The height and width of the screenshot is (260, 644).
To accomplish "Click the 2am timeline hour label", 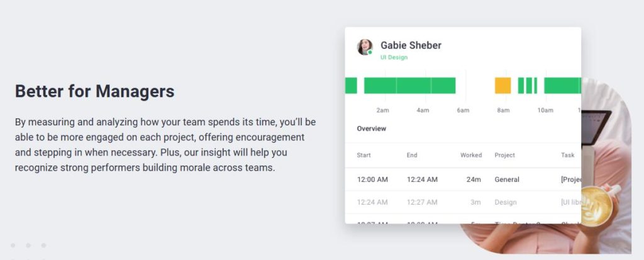I will coord(382,111).
